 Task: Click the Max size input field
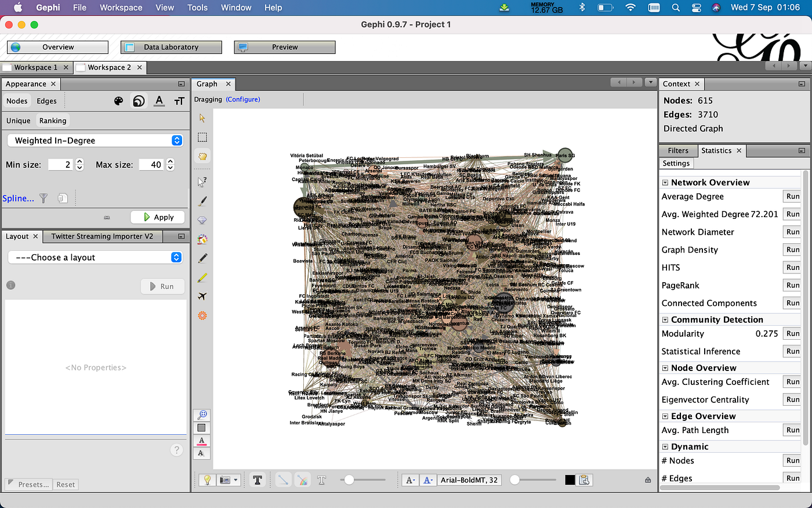pos(151,165)
